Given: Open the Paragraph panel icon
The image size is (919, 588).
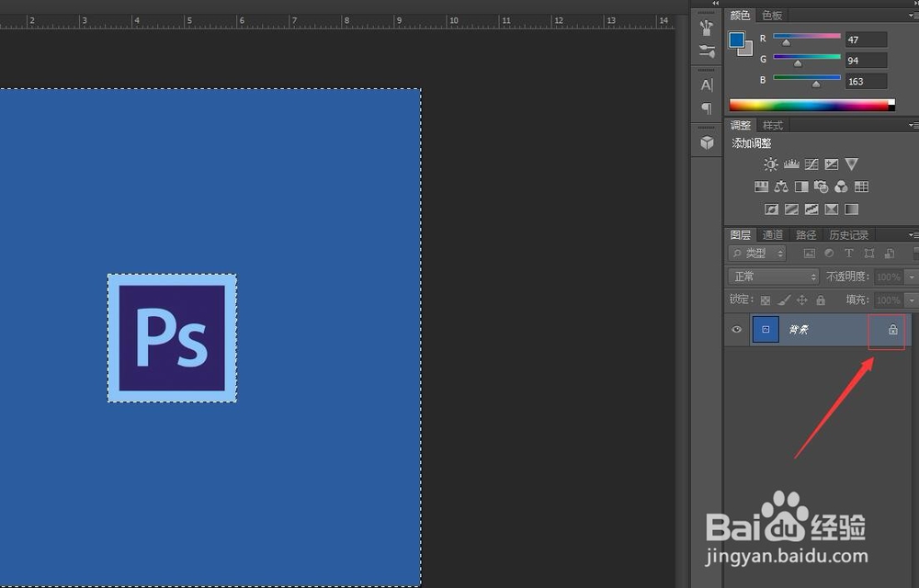Looking at the screenshot, I should (707, 107).
